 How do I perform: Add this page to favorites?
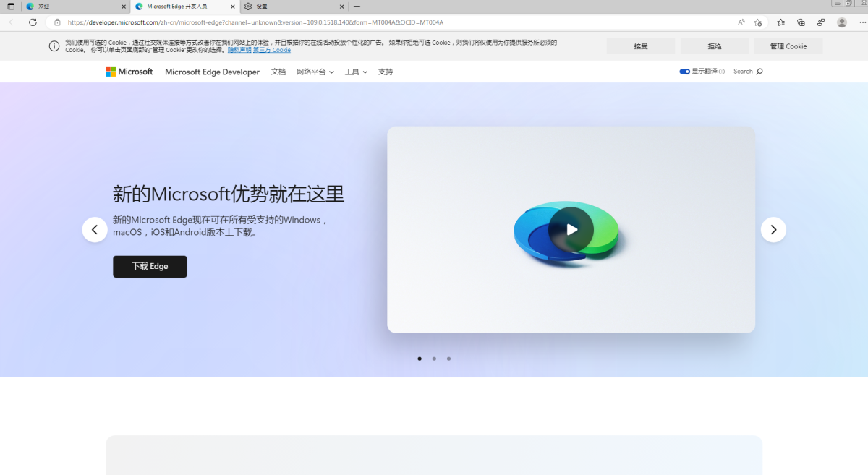coord(757,22)
